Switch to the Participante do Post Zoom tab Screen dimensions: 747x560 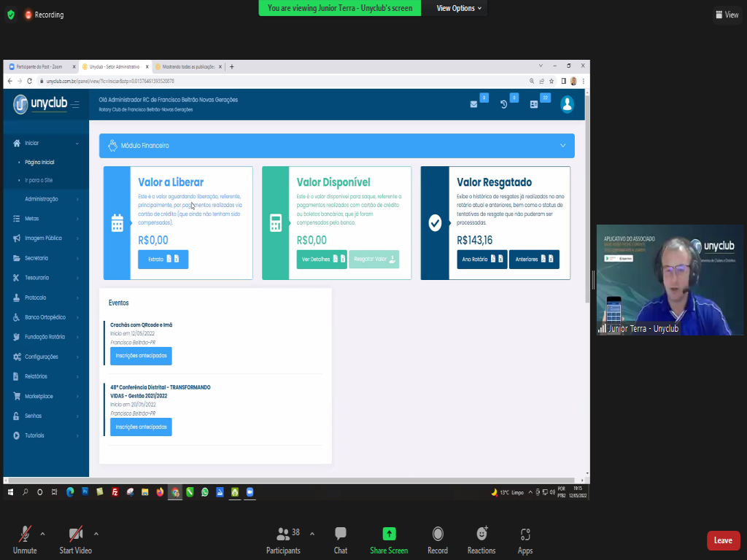(x=40, y=66)
